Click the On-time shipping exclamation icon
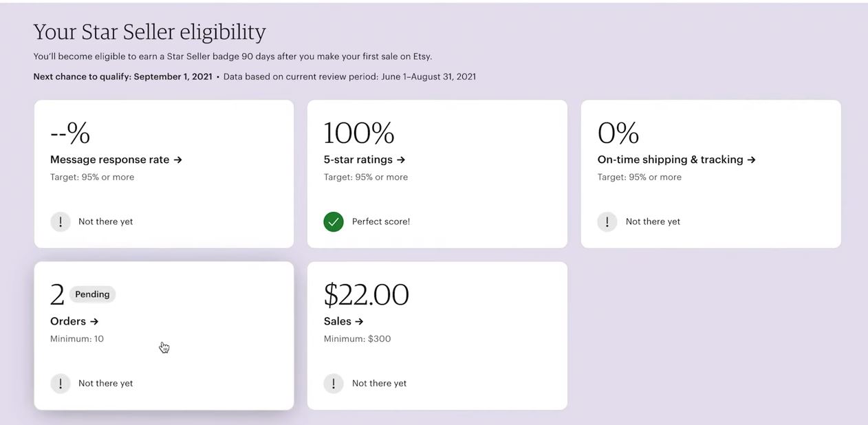The width and height of the screenshot is (868, 425). 607,221
